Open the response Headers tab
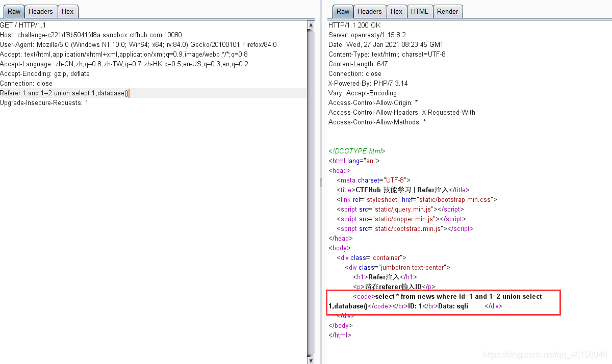 [x=370, y=11]
